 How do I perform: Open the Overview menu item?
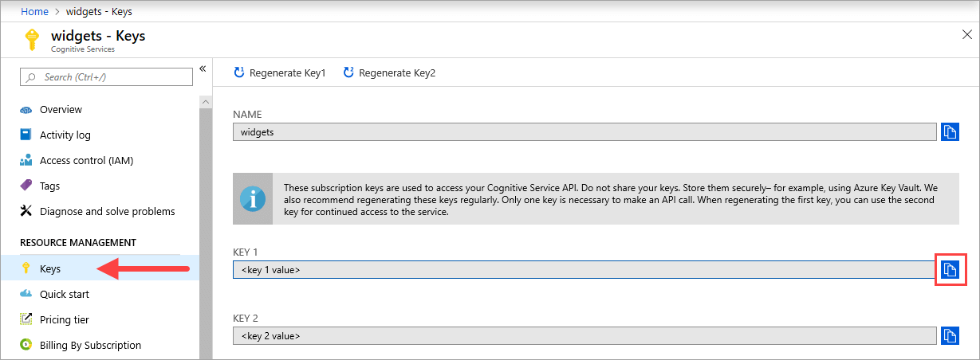(61, 110)
